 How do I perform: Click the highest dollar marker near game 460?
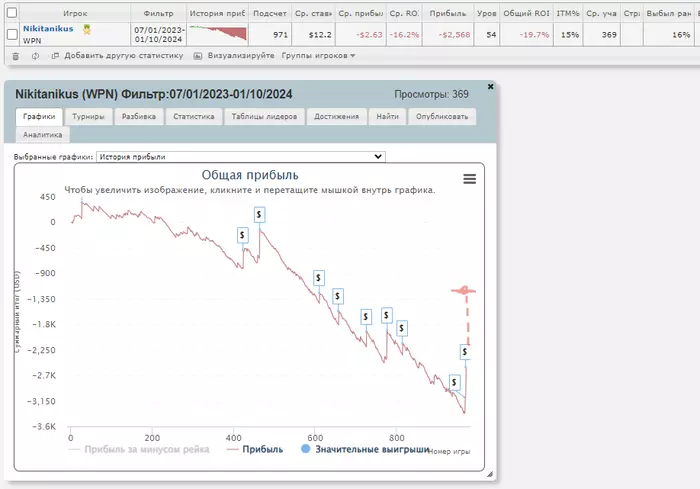pyautogui.click(x=259, y=215)
